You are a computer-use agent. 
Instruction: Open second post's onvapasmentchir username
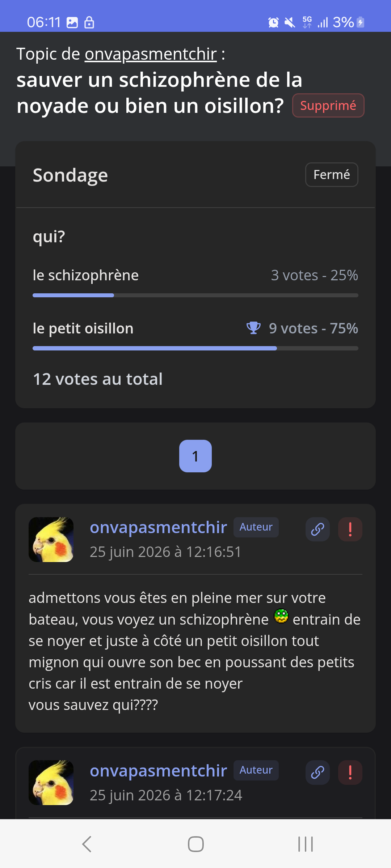[158, 771]
